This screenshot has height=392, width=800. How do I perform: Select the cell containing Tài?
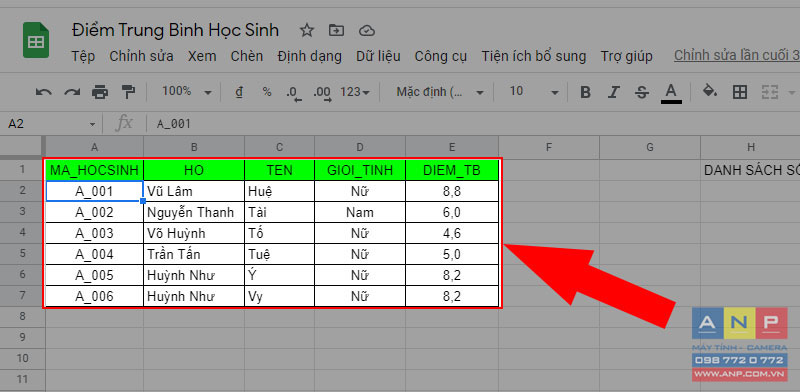click(280, 212)
